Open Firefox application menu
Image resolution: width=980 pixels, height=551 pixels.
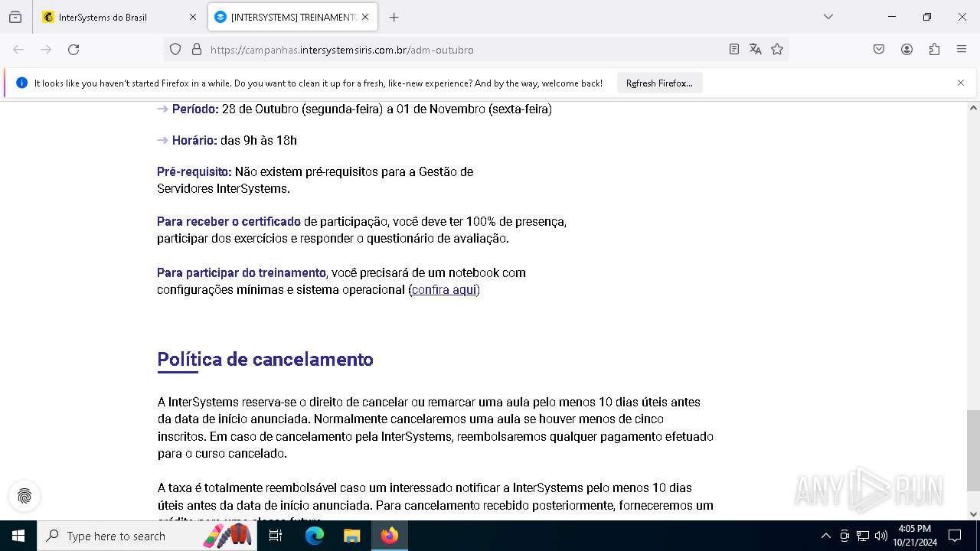click(x=962, y=49)
